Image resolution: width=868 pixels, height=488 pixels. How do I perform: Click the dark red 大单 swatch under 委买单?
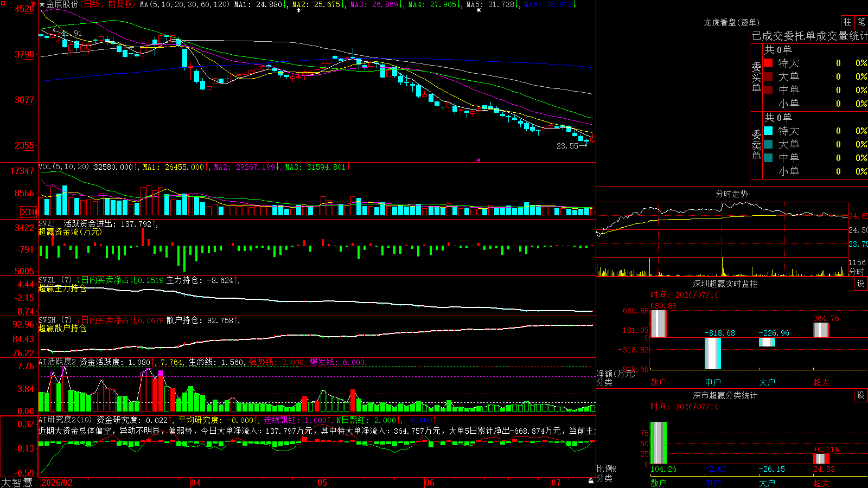(768, 76)
